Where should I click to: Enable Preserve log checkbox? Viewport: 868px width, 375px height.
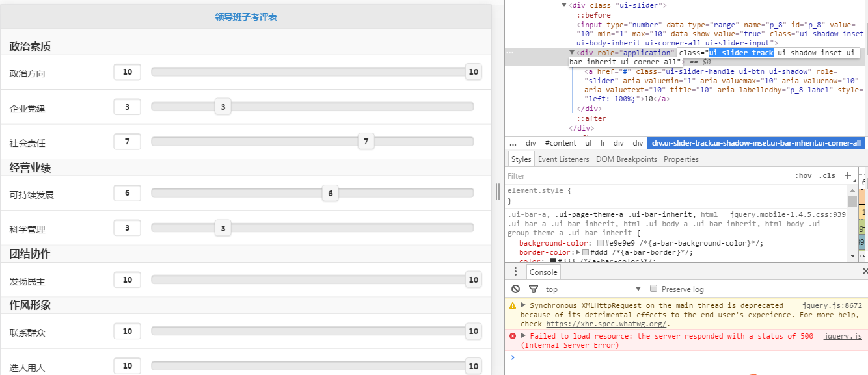(x=653, y=289)
